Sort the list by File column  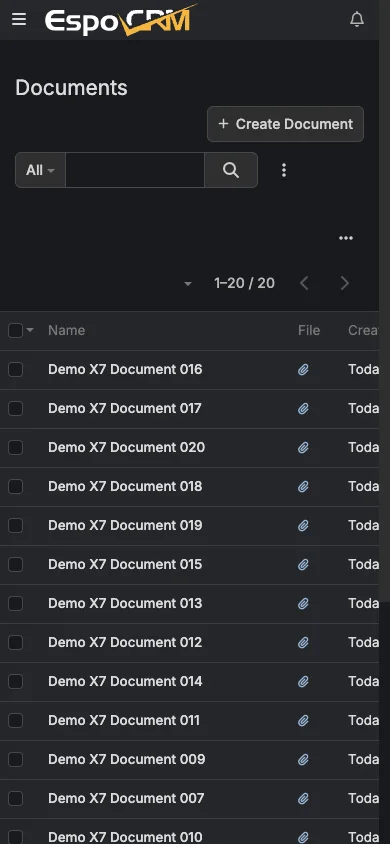[309, 330]
